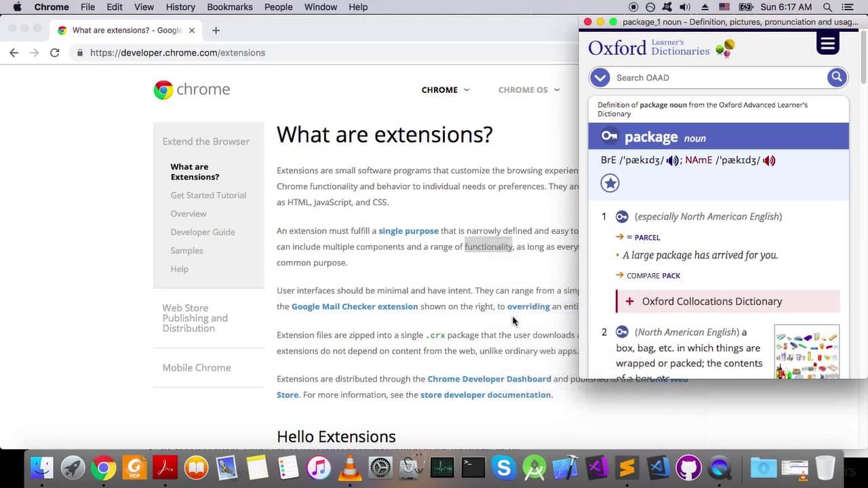Open the View menu
868x488 pixels.
(x=144, y=7)
